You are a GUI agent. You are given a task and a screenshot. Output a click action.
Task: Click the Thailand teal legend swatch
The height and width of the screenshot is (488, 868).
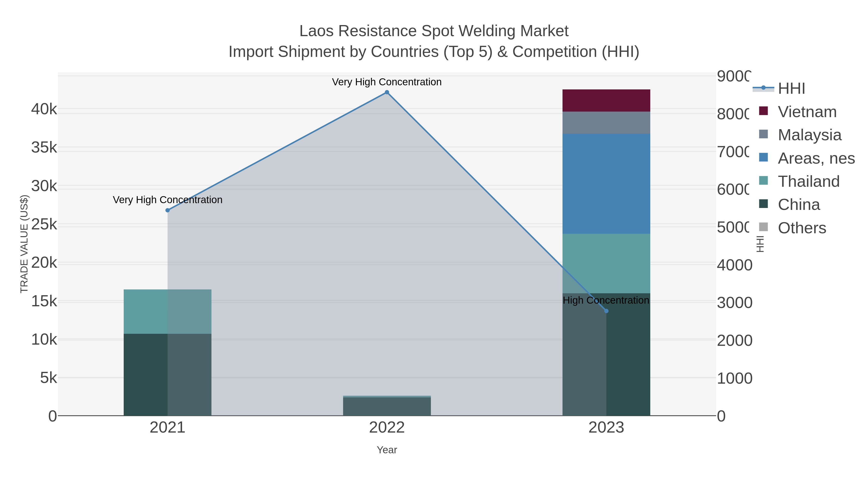tap(763, 180)
